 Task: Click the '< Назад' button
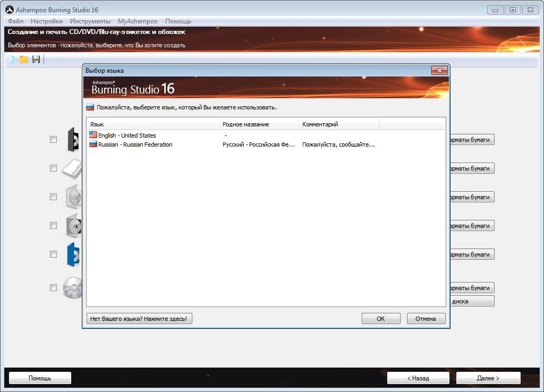pyautogui.click(x=418, y=378)
